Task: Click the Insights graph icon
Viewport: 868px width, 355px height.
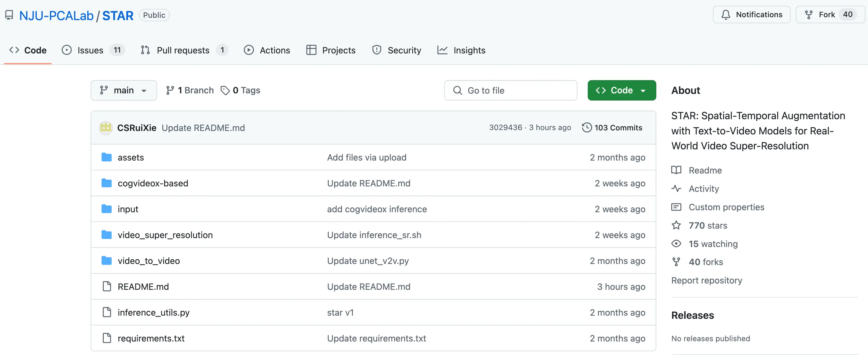Action: point(442,50)
